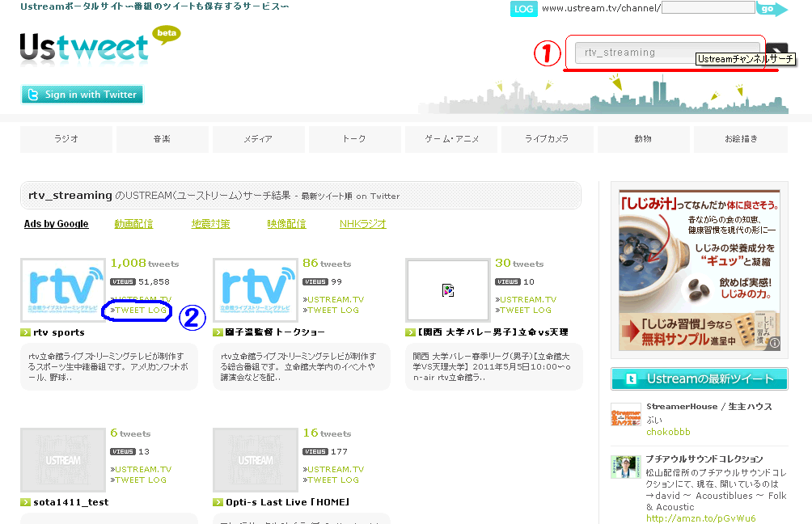Click the ustream.tv channel name field
The width and height of the screenshot is (812, 524).
708,7
